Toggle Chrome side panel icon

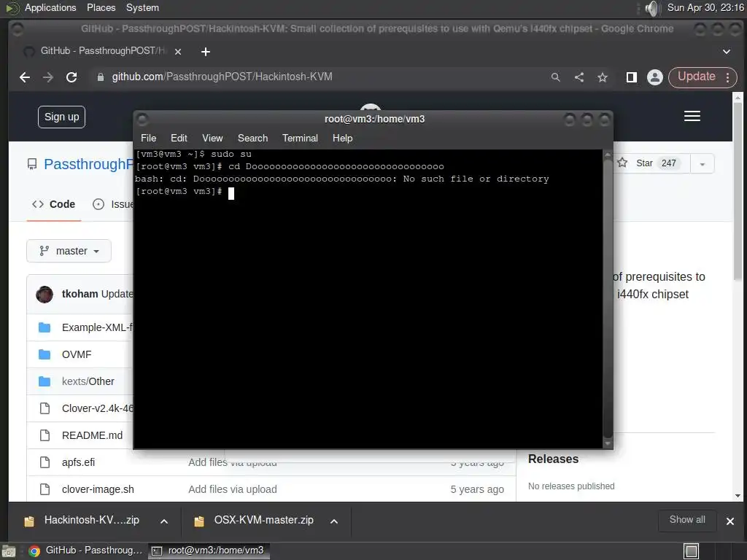pos(632,77)
